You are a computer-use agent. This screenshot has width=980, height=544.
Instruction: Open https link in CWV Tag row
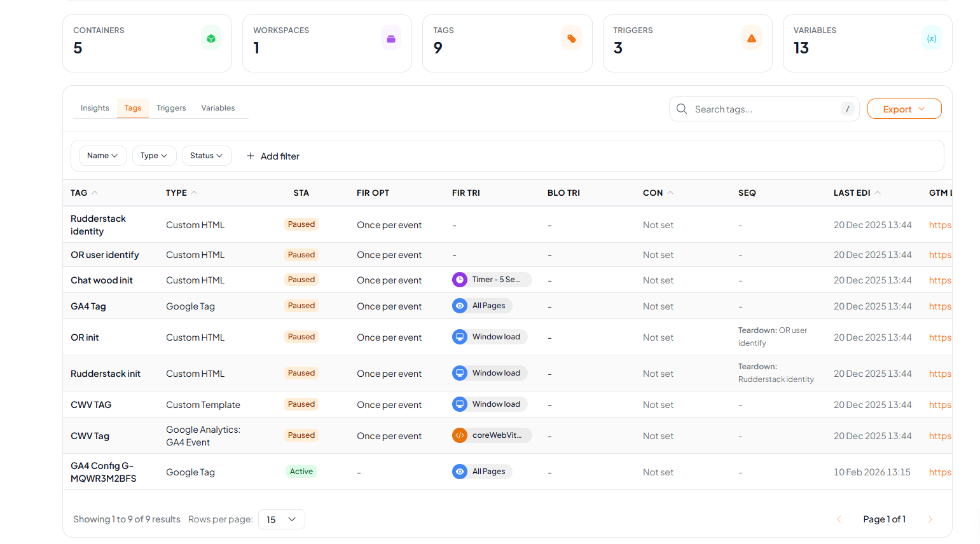[x=940, y=436]
